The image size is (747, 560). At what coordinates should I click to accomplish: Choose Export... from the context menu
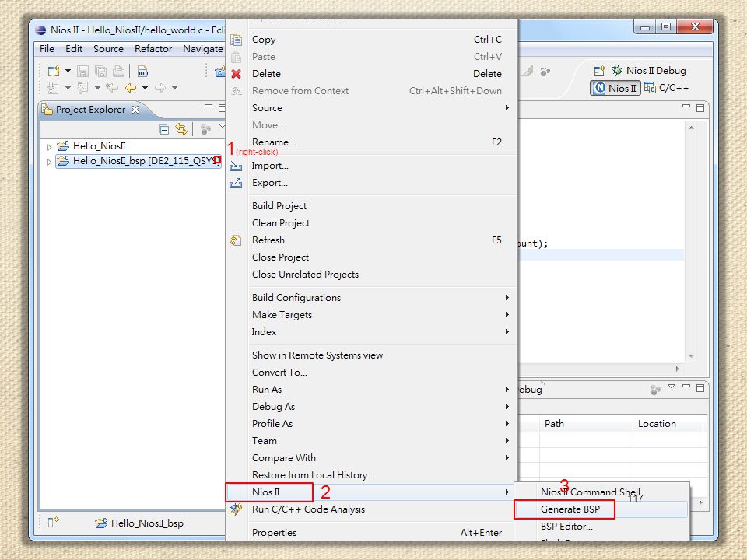click(x=372, y=183)
